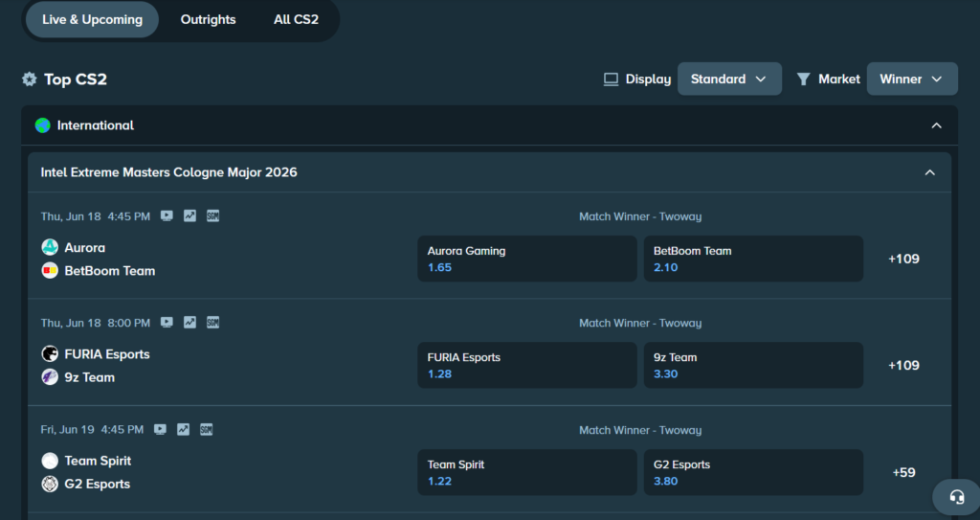
Task: Open BetBoom Team name in match list
Action: (110, 270)
